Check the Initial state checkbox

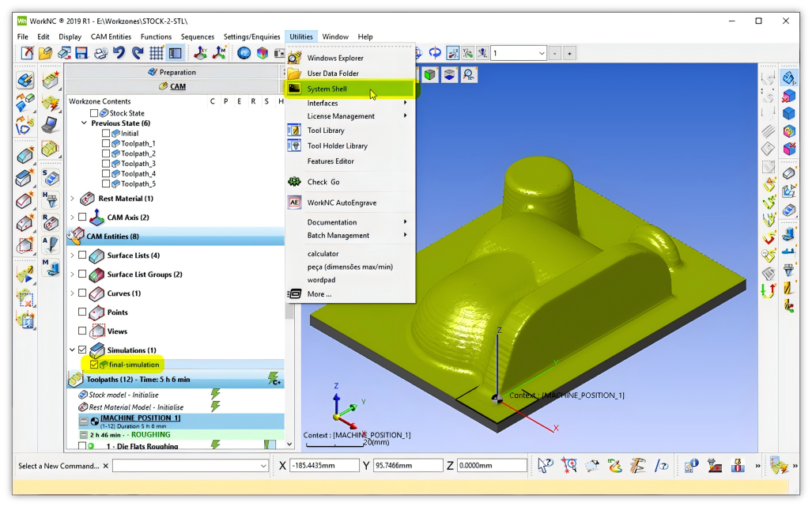coord(106,133)
